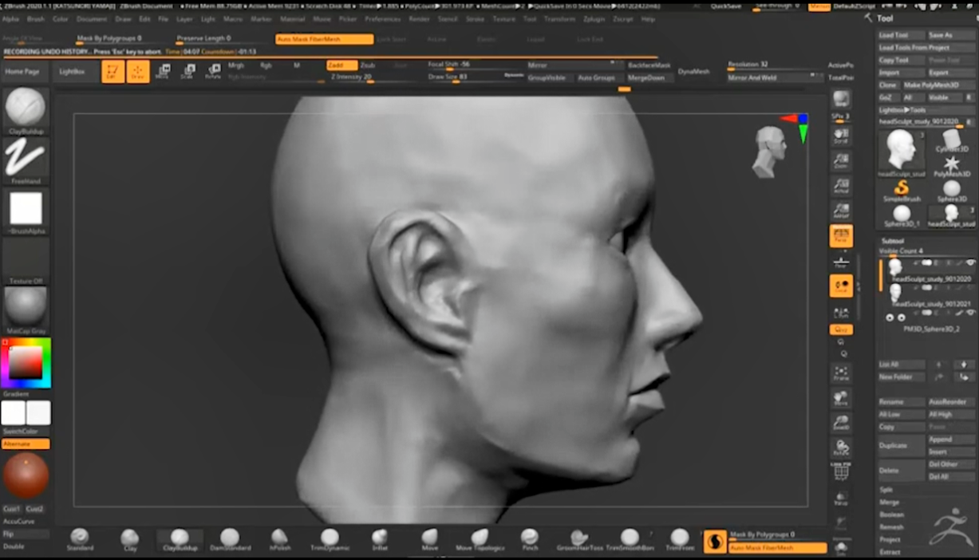Expand the Boolean section
Screen dimensions: 979x560
[x=891, y=515]
